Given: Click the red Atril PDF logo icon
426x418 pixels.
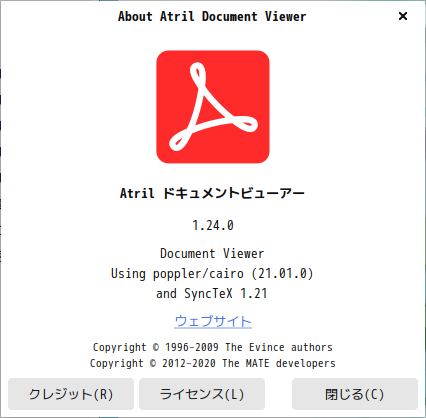Looking at the screenshot, I should [x=213, y=107].
